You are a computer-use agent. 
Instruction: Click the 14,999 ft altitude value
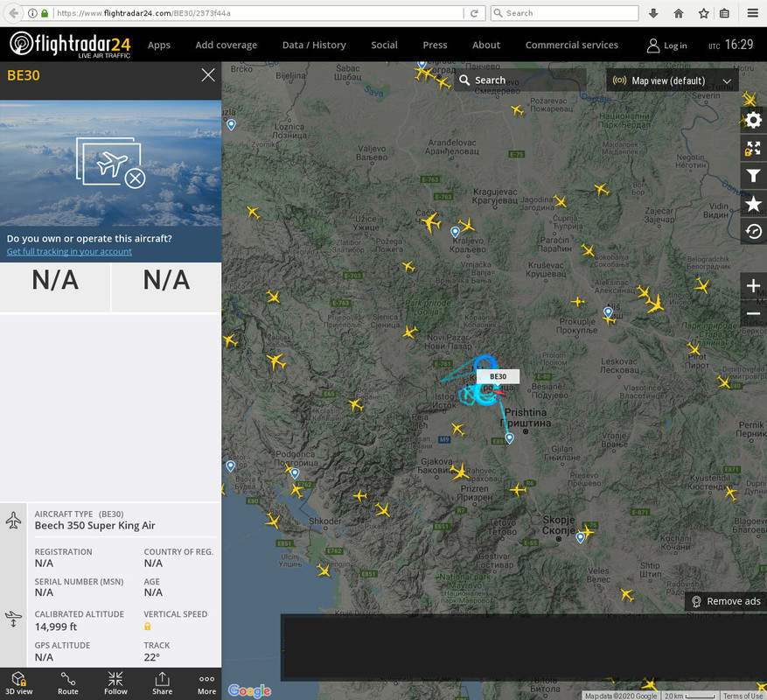click(x=56, y=626)
